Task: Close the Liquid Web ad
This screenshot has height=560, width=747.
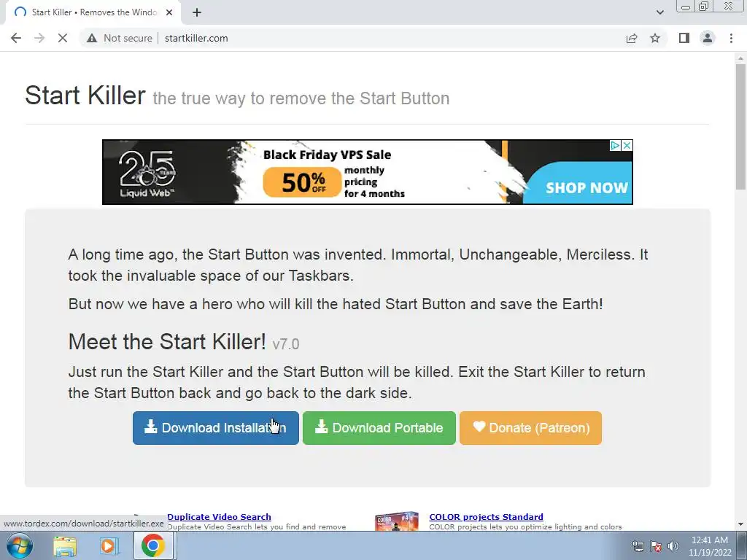Action: click(627, 145)
